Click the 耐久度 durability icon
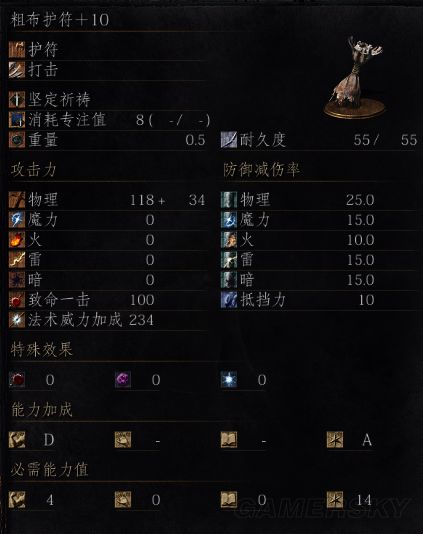 pos(229,140)
